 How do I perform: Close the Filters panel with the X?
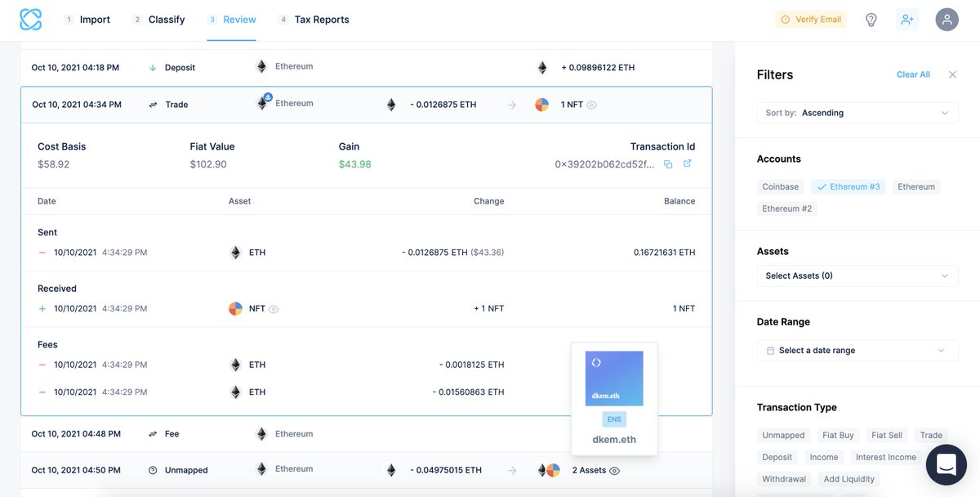pos(952,74)
